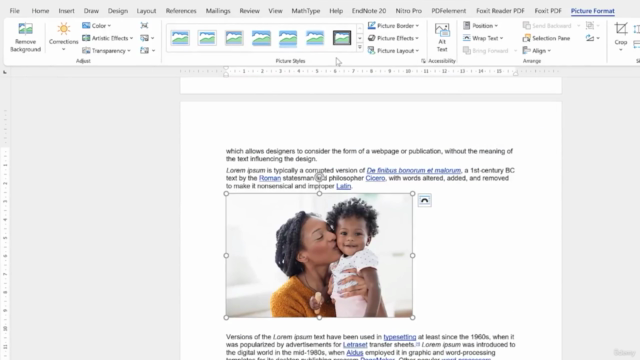Click the tab selector at ruler corner

point(5,72)
